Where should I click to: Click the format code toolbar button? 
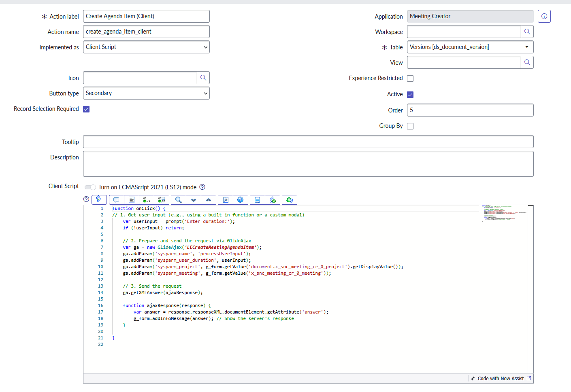[132, 200]
